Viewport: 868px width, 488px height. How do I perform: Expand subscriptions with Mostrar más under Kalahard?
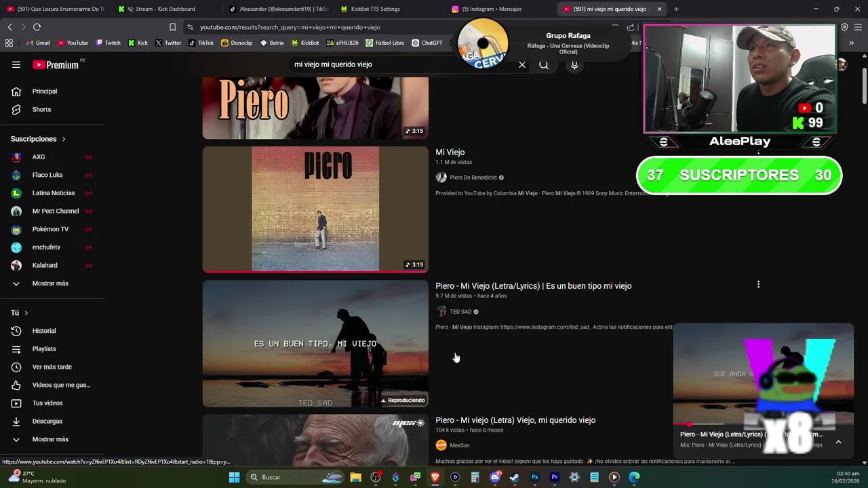(52, 283)
